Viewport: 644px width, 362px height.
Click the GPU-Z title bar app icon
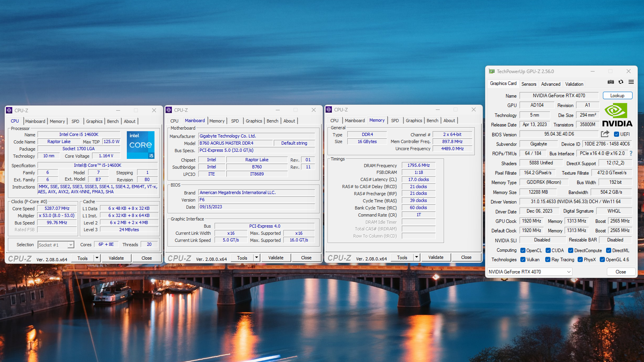pyautogui.click(x=491, y=72)
